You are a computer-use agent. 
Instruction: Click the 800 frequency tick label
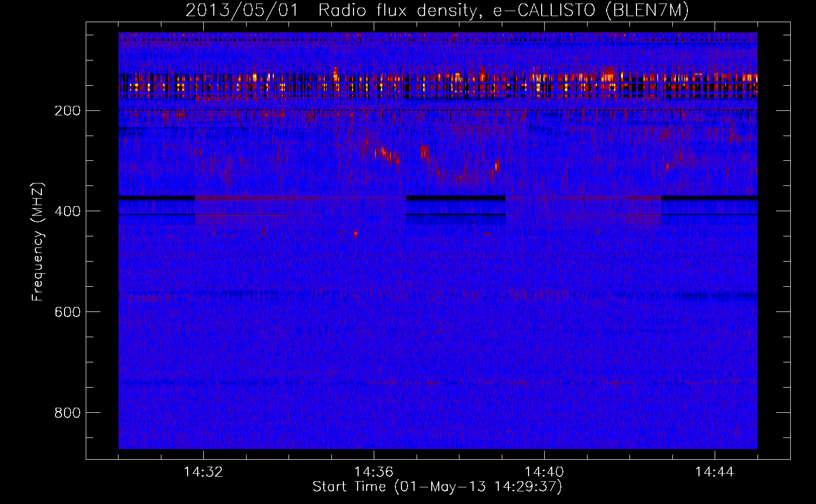[x=67, y=413]
